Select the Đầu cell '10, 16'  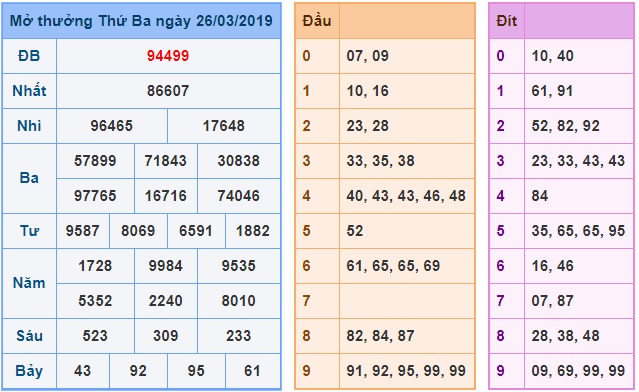tap(407, 91)
